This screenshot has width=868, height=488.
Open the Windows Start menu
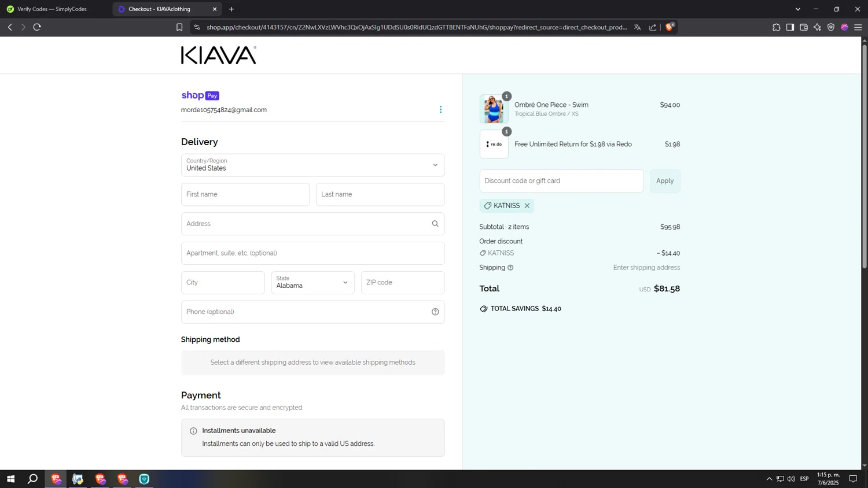[10, 479]
